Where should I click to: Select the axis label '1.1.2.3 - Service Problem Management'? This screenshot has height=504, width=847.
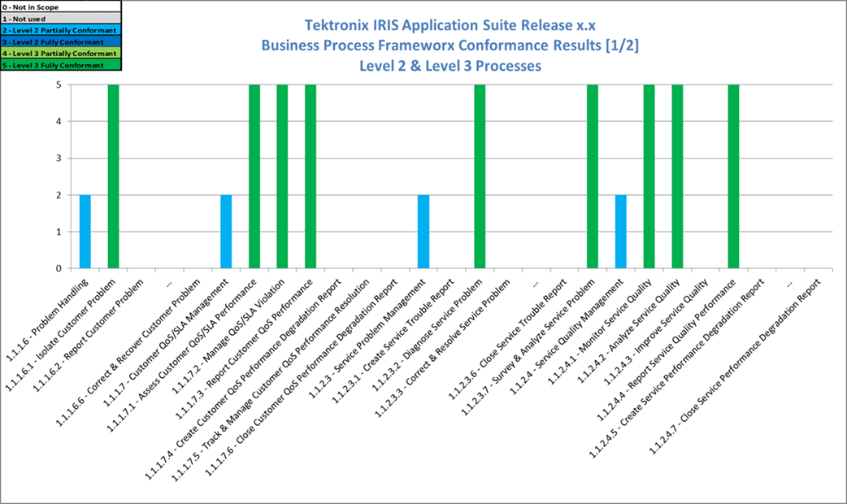pos(367,339)
